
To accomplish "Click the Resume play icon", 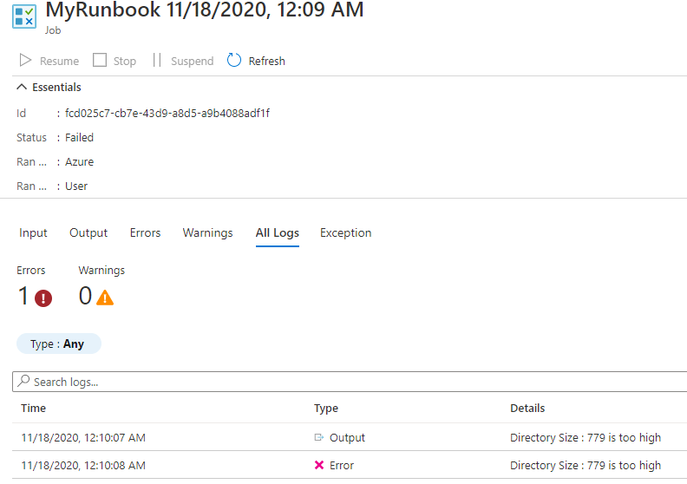I will (x=25, y=60).
